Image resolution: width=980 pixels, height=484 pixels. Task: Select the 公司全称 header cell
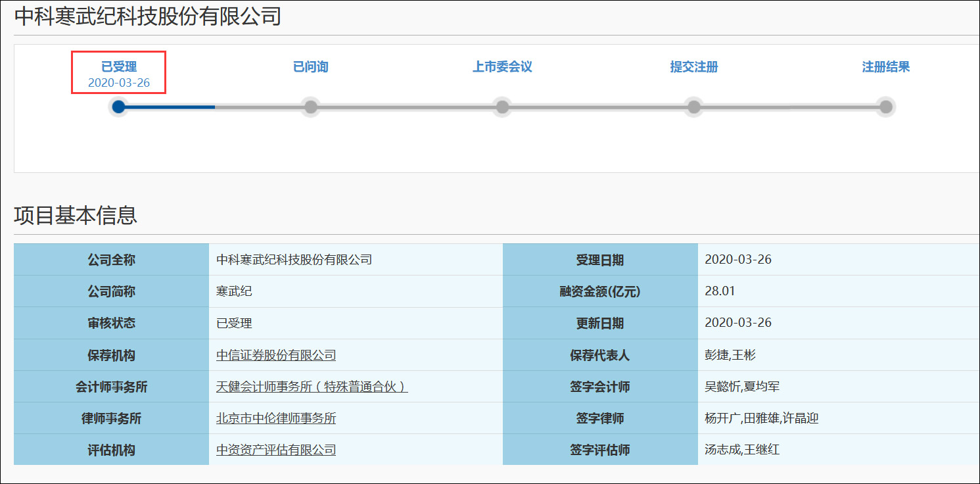[x=111, y=260]
